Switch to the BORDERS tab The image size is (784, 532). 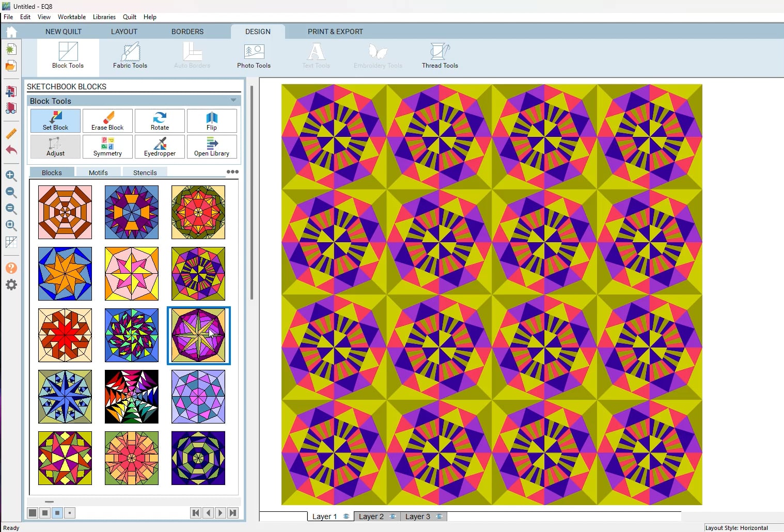187,32
